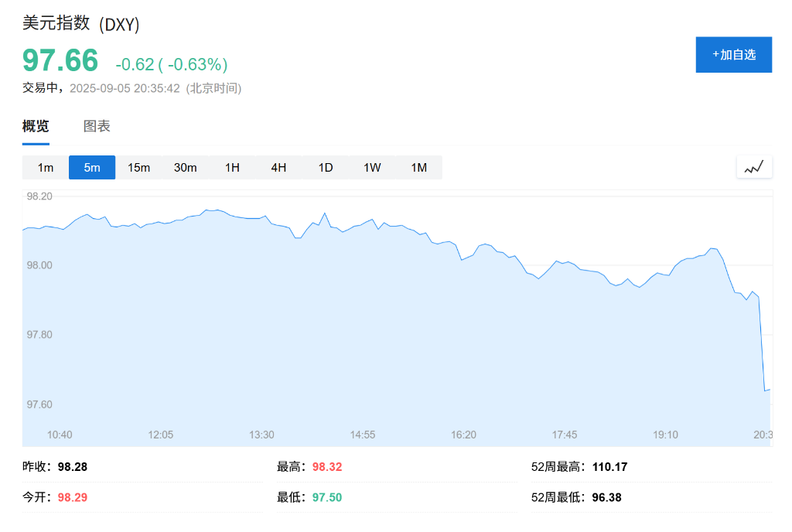Select the 1m timeframe
Screen dimensions: 792x532
(x=46, y=168)
